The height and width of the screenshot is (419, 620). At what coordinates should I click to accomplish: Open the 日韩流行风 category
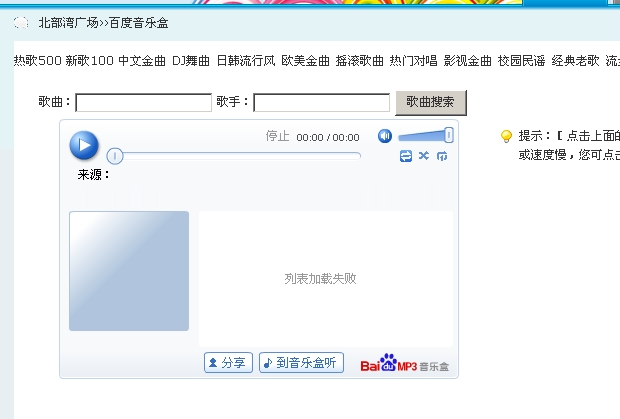click(x=246, y=61)
